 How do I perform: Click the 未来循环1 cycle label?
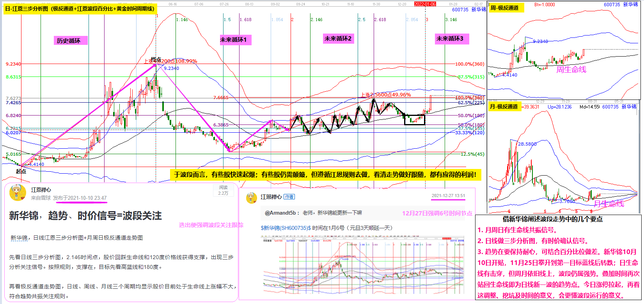pos(233,39)
